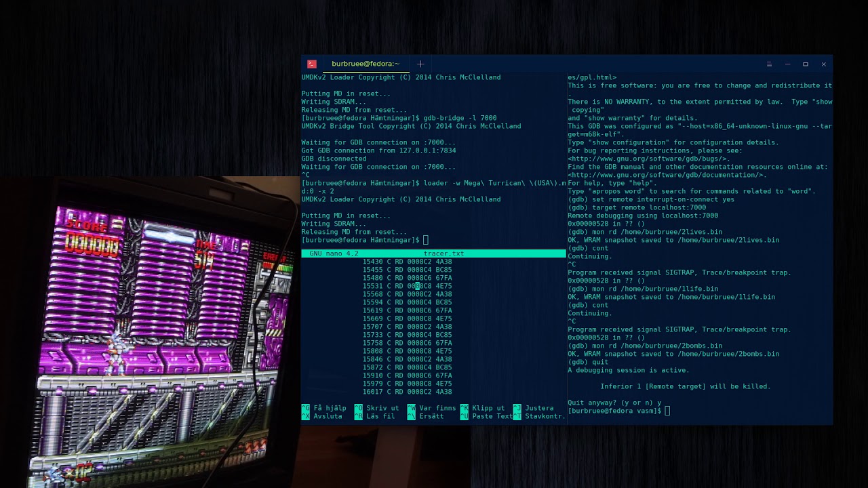868x488 pixels.
Task: Select tracer row 15430 C RD 0008C2
Action: tap(407, 262)
